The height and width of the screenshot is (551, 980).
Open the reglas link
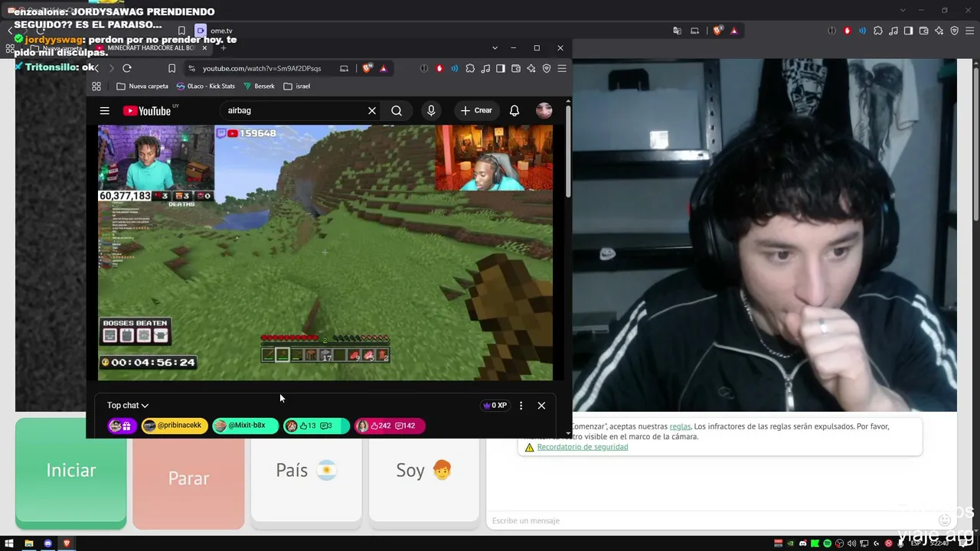680,426
